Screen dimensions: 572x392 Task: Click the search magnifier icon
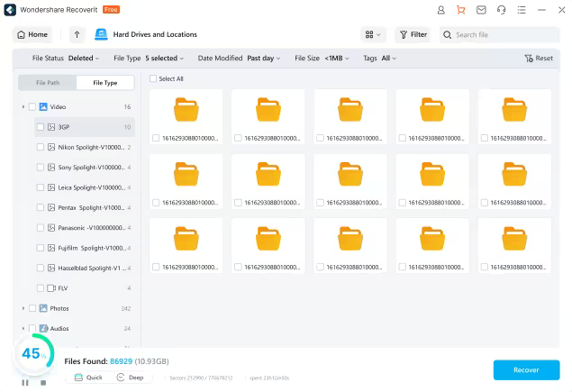[x=447, y=34]
